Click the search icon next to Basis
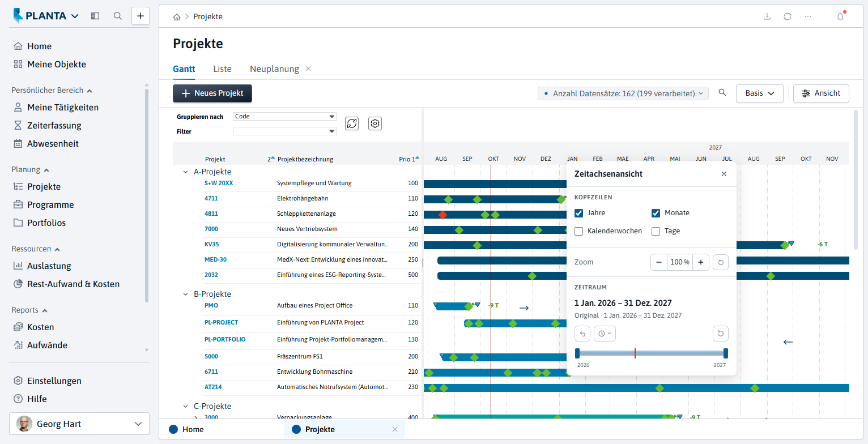 [722, 93]
